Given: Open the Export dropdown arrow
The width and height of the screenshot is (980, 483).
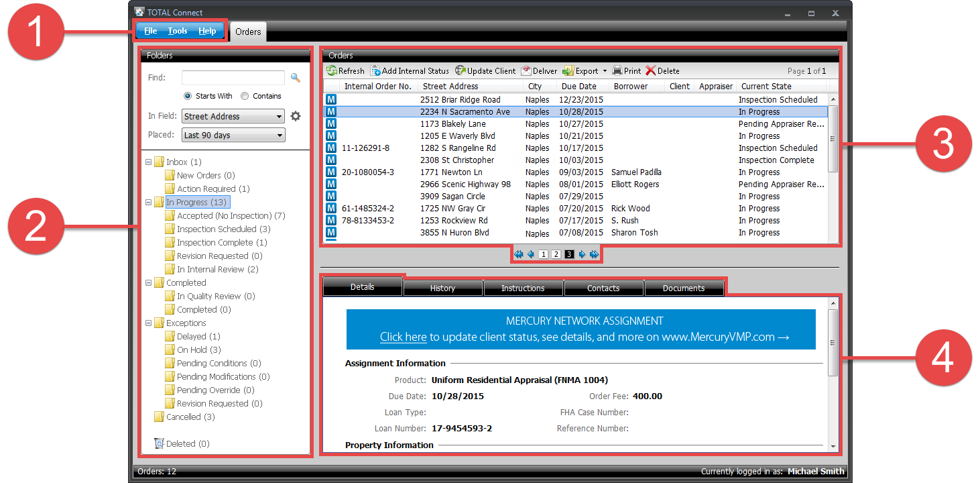Looking at the screenshot, I should pos(605,70).
